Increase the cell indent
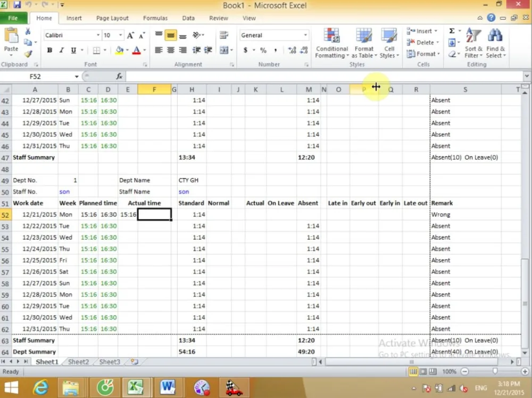Viewport: 532px width, 398px height. (208, 50)
